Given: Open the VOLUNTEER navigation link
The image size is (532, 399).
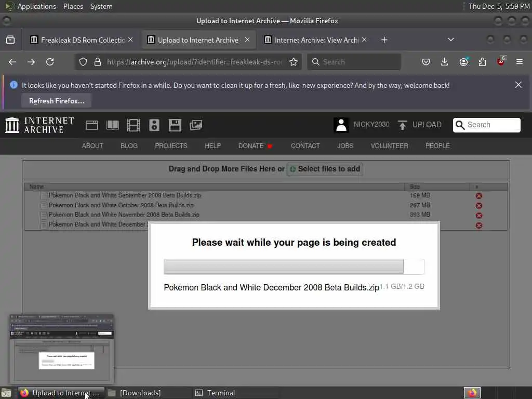Looking at the screenshot, I should 389,146.
